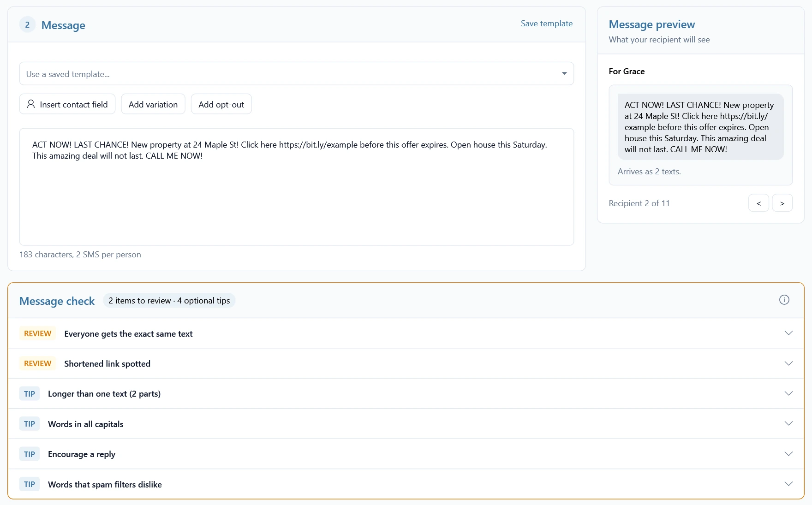Image resolution: width=812 pixels, height=505 pixels.
Task: Click inside the message text area
Action: [297, 187]
